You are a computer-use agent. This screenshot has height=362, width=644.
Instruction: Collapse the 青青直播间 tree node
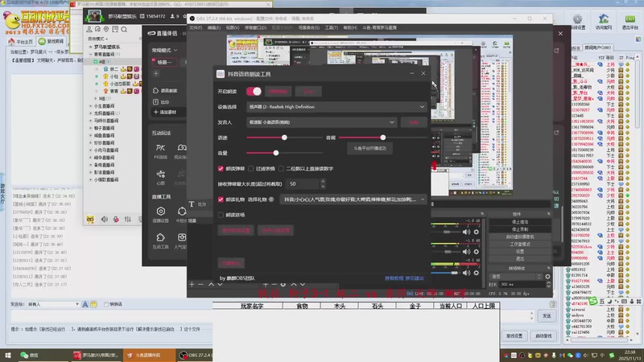point(91,54)
